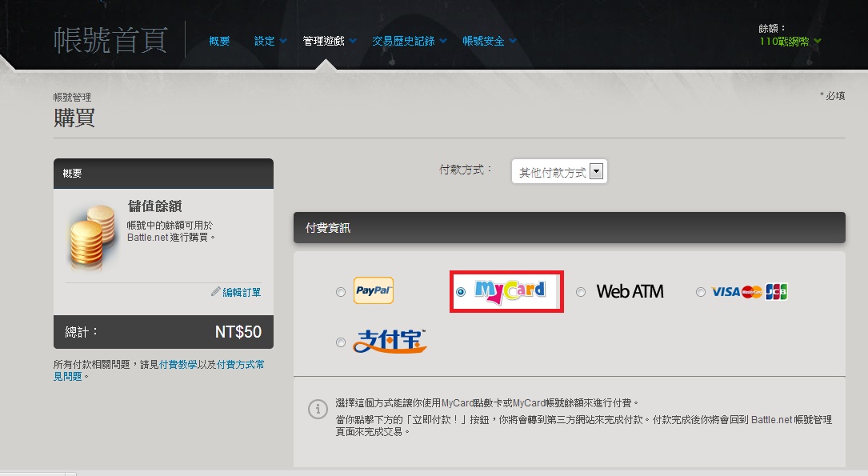This screenshot has width=868, height=476.
Task: Expand the 110戰網幣 balance dropdown
Action: tap(790, 41)
